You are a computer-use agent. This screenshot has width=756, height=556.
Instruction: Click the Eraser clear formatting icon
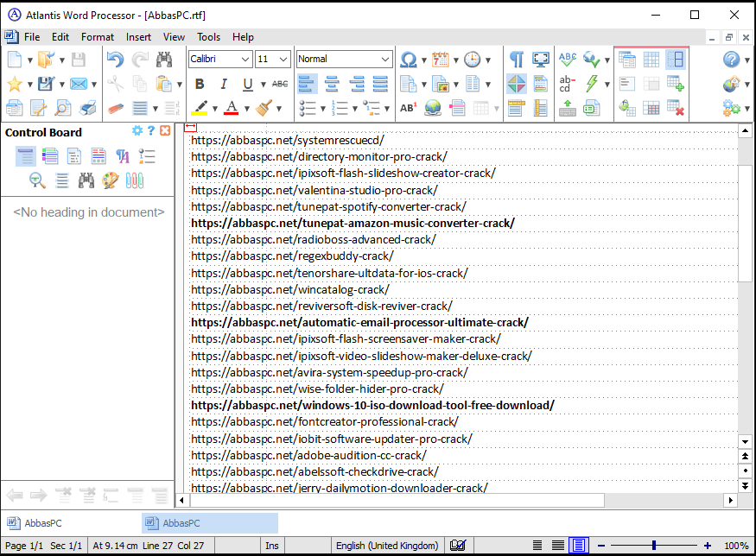(115, 108)
